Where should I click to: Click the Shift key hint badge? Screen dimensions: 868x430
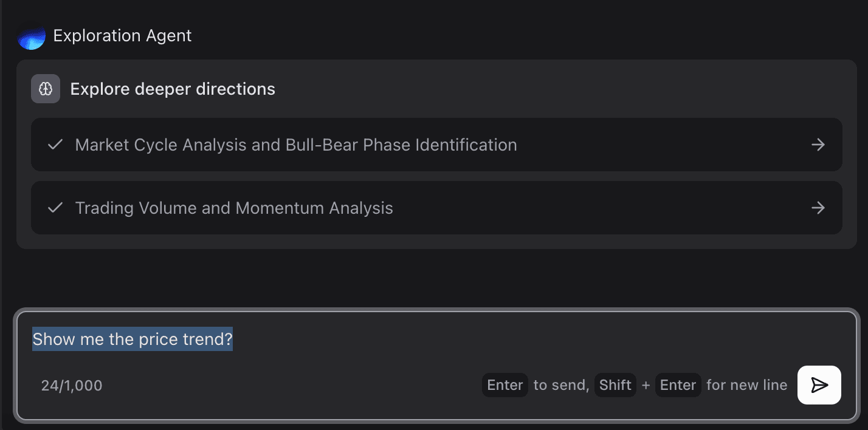point(615,385)
